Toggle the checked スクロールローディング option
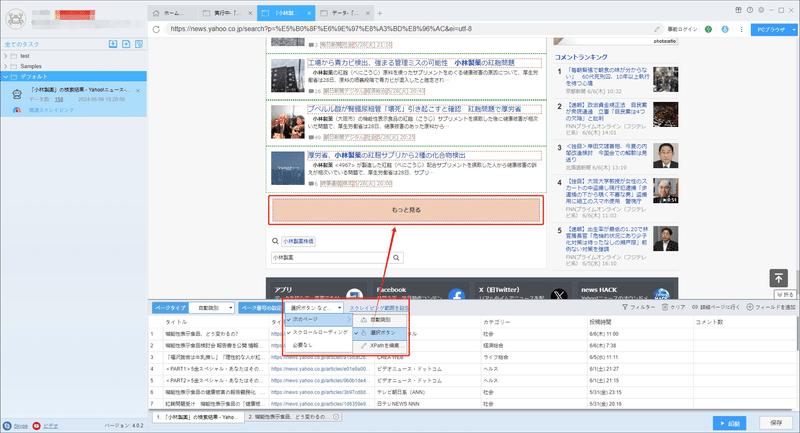800x433 pixels. click(318, 332)
